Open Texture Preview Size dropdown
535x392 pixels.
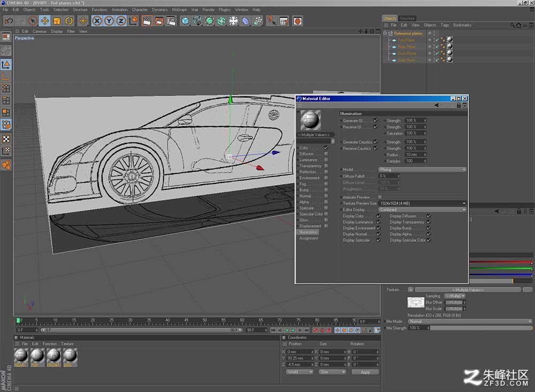(422, 203)
